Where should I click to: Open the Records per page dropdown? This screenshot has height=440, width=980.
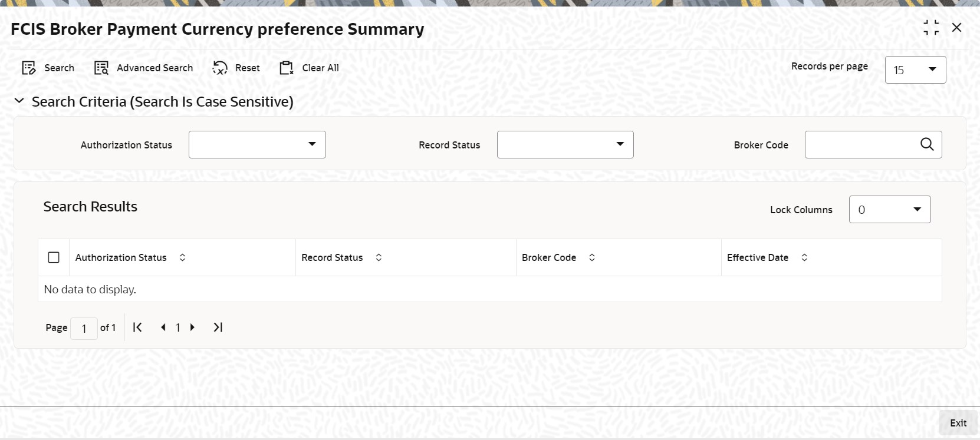pyautogui.click(x=916, y=70)
